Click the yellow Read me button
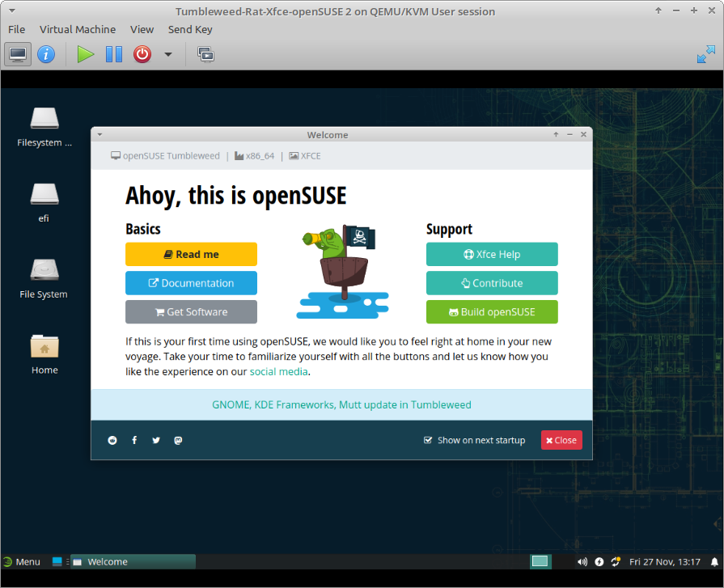The width and height of the screenshot is (724, 588). pos(191,254)
